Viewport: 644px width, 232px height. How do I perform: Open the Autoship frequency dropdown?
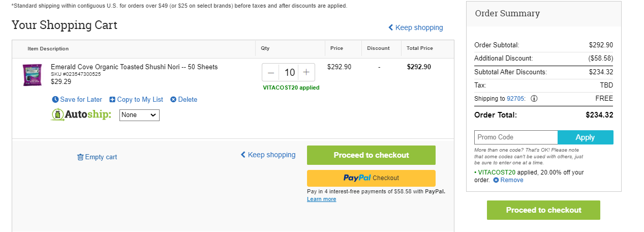139,115
